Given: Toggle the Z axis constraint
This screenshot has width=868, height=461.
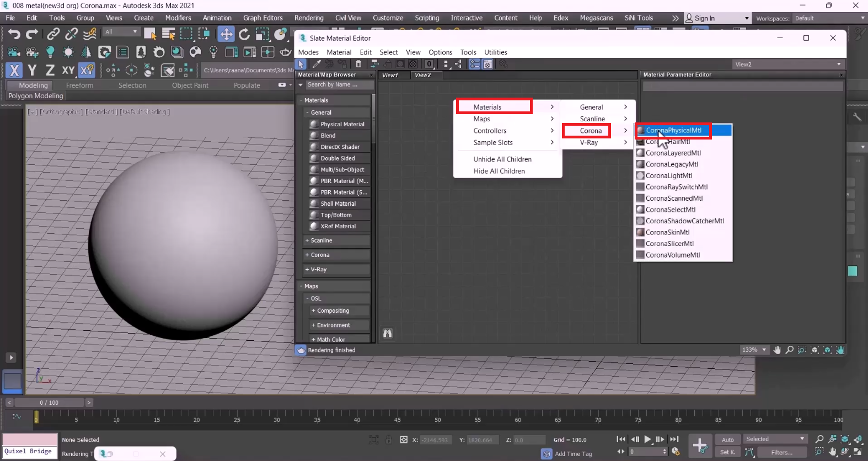Looking at the screenshot, I should (50, 70).
